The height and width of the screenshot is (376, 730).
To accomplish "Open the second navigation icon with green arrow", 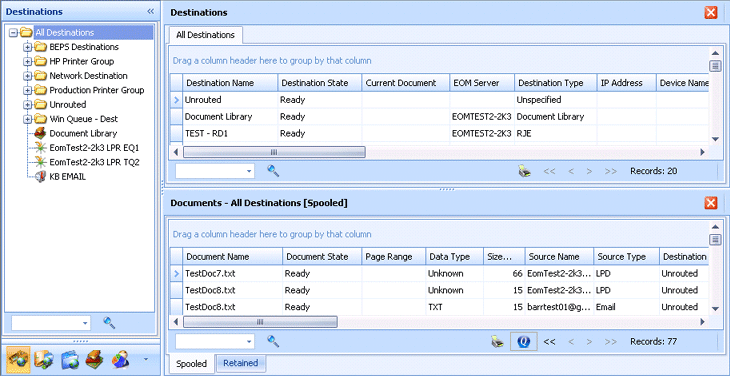I will point(44,360).
